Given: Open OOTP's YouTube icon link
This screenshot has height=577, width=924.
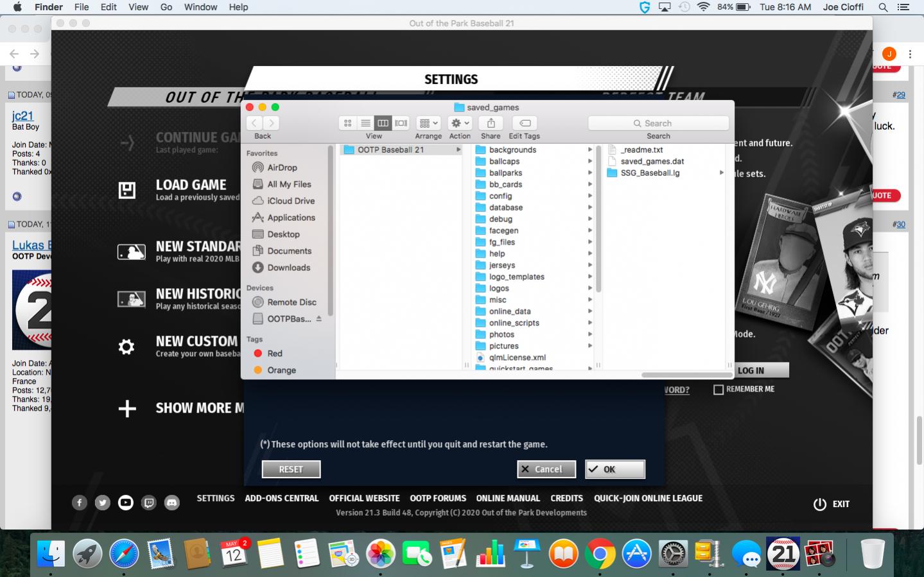Looking at the screenshot, I should coord(126,503).
